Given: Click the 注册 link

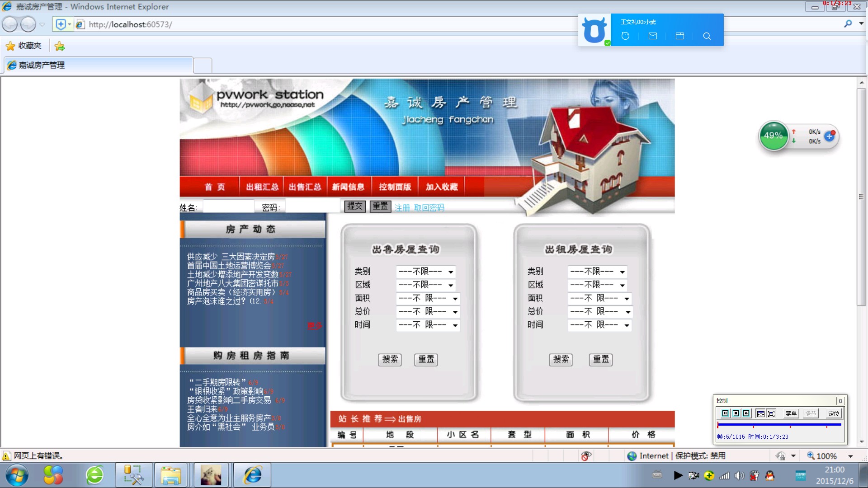Looking at the screenshot, I should point(402,207).
